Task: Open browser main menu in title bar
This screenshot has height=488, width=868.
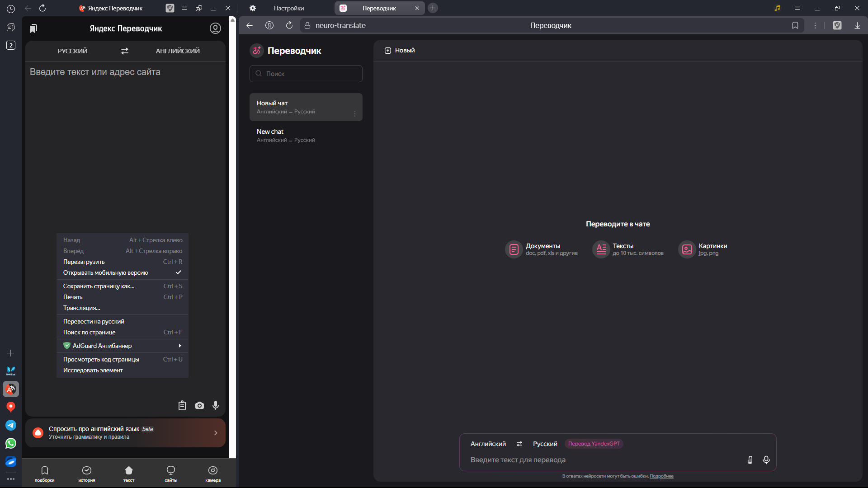Action: pos(797,8)
